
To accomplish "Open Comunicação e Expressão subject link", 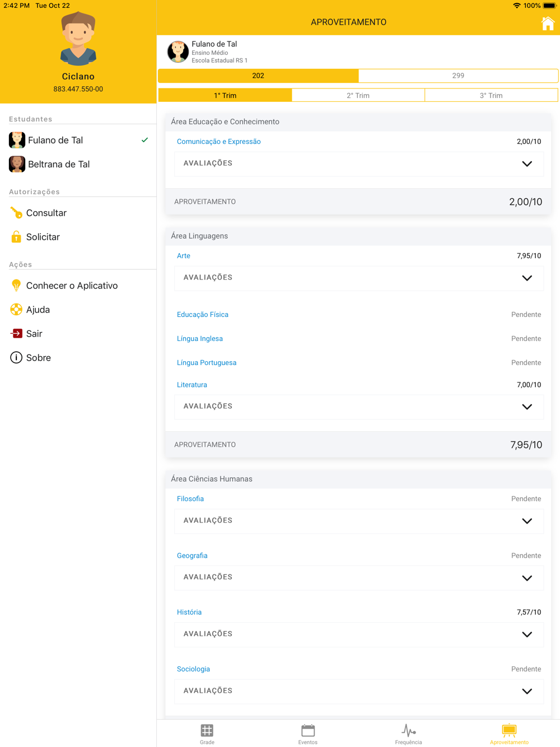I will coord(219,142).
